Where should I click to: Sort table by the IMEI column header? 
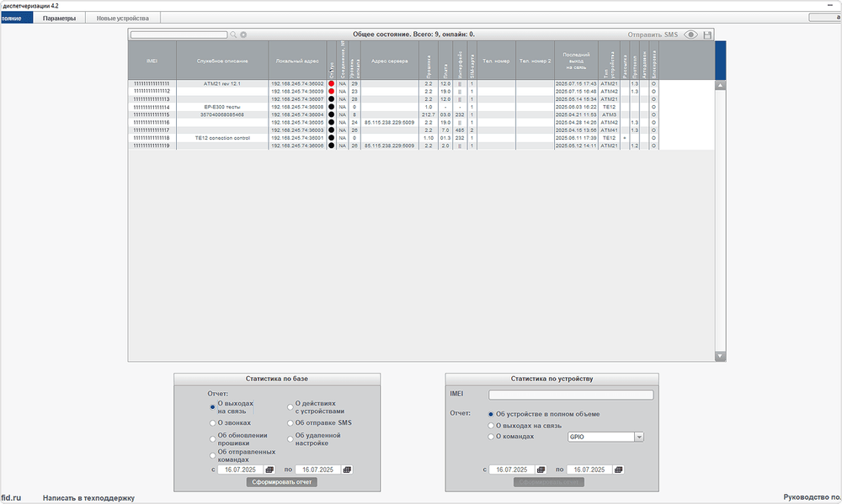coord(152,61)
